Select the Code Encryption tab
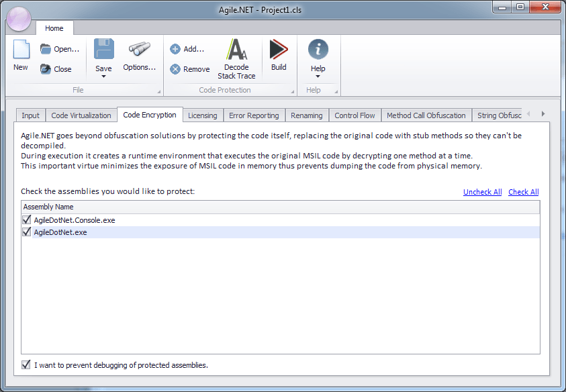This screenshot has height=392, width=566. [x=150, y=115]
